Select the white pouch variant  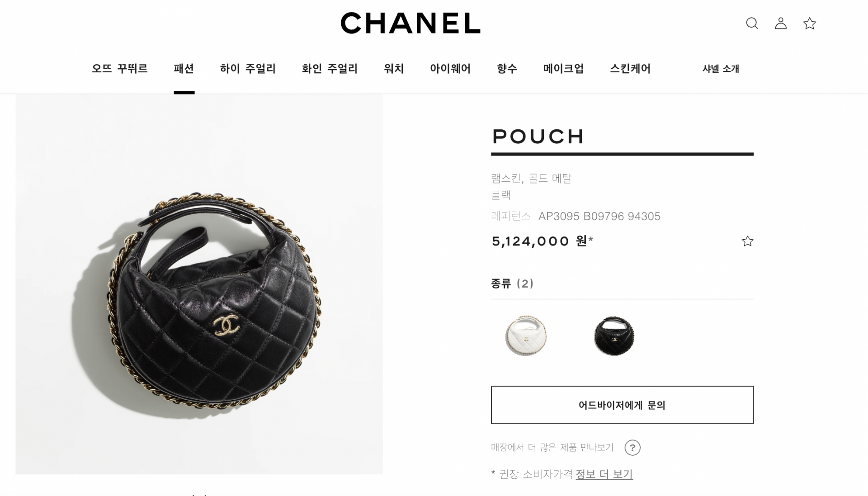pos(525,335)
